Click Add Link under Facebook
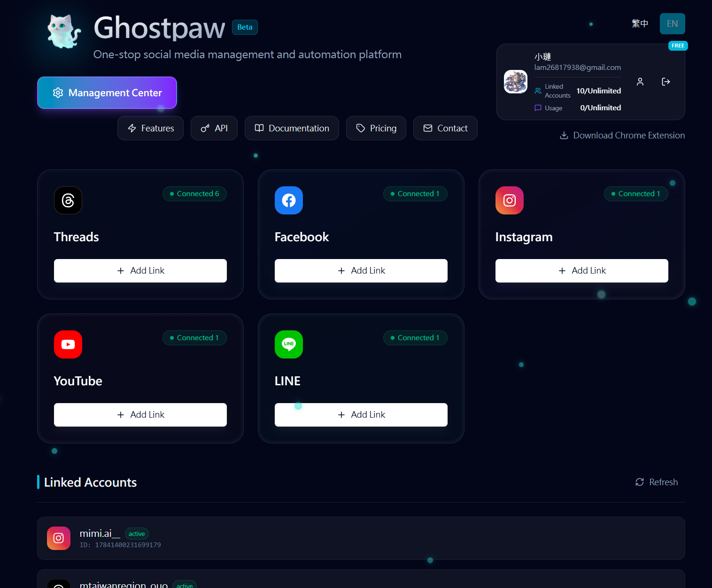Image resolution: width=712 pixels, height=588 pixels. point(361,270)
